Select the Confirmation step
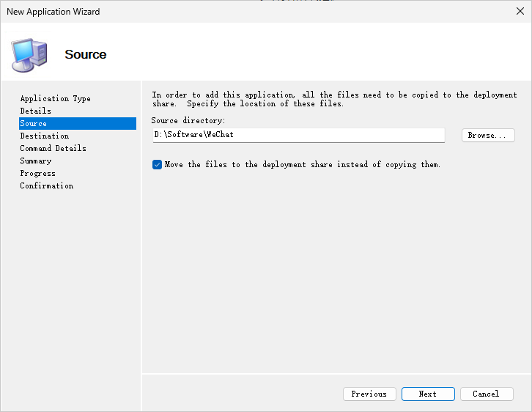Screen dimensions: 532x412 (46, 185)
